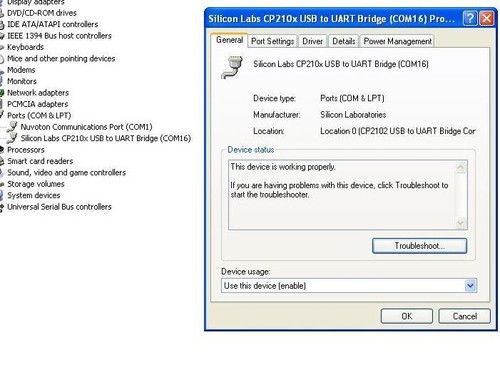Select Universal Serial Bus controllers
500x387 pixels.
tap(59, 207)
